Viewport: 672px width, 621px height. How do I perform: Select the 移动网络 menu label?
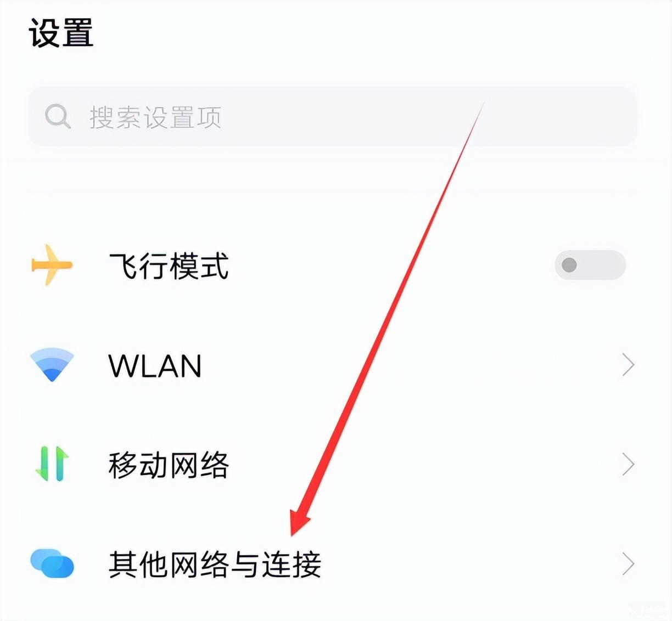pyautogui.click(x=169, y=465)
